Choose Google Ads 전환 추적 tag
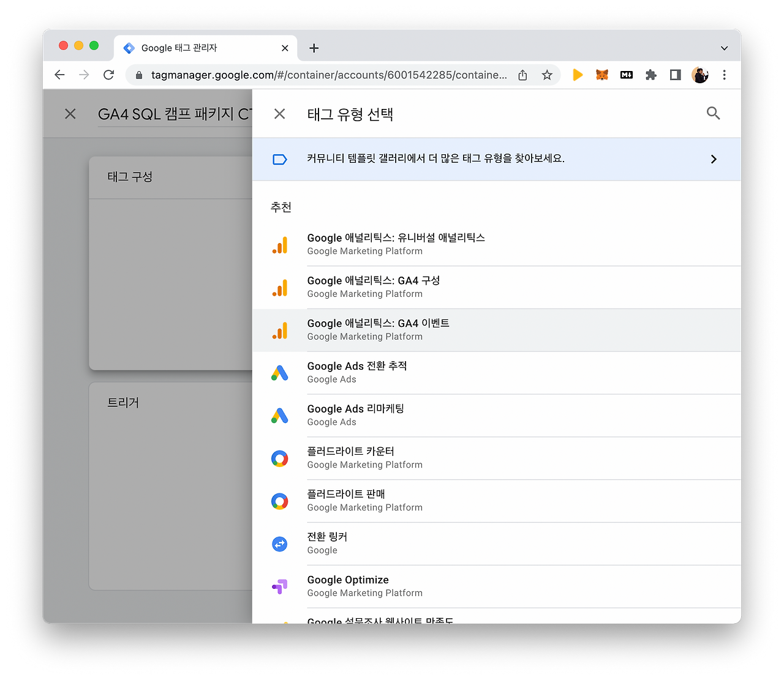The height and width of the screenshot is (680, 784). (496, 373)
